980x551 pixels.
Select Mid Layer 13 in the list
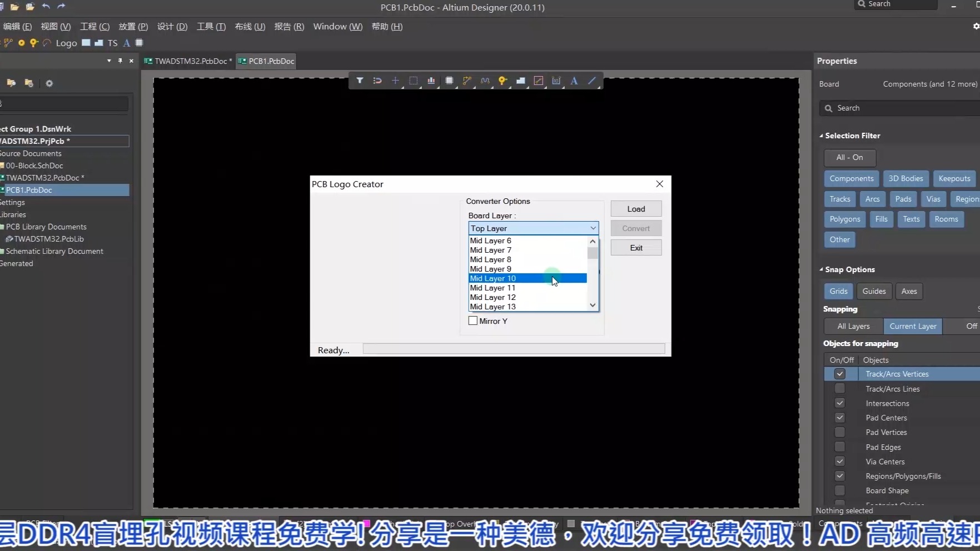[528, 307]
